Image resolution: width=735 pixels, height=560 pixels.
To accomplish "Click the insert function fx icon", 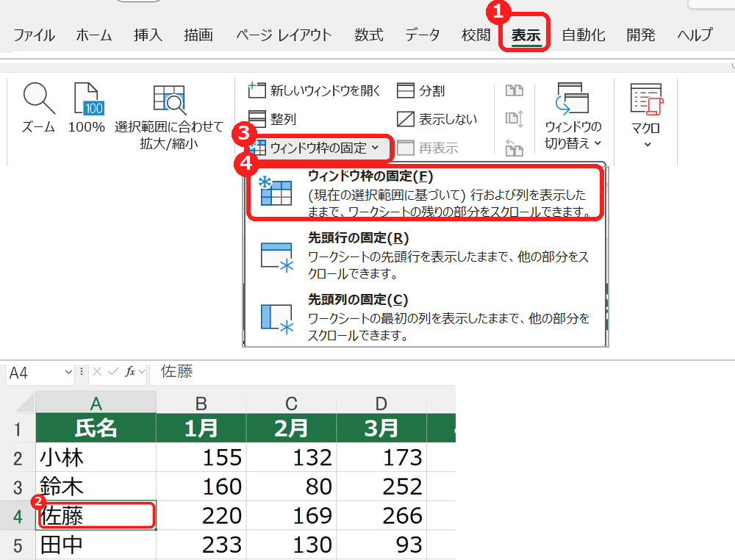I will point(130,372).
